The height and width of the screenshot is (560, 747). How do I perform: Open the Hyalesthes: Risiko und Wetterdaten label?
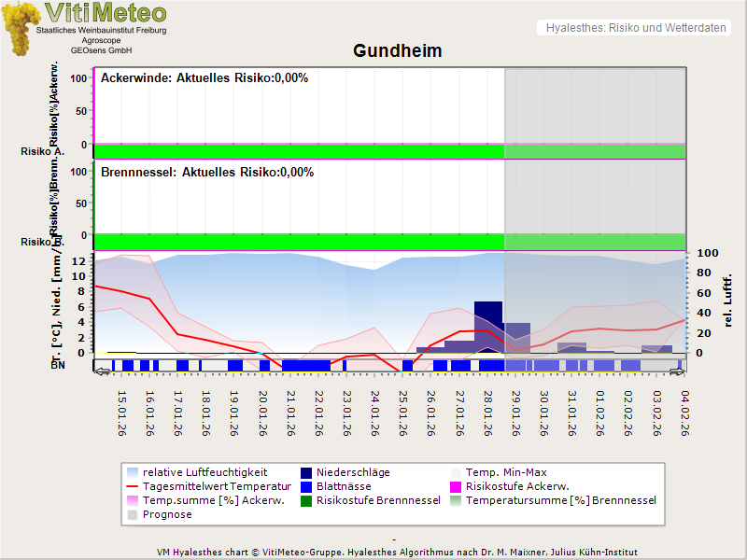pos(635,28)
